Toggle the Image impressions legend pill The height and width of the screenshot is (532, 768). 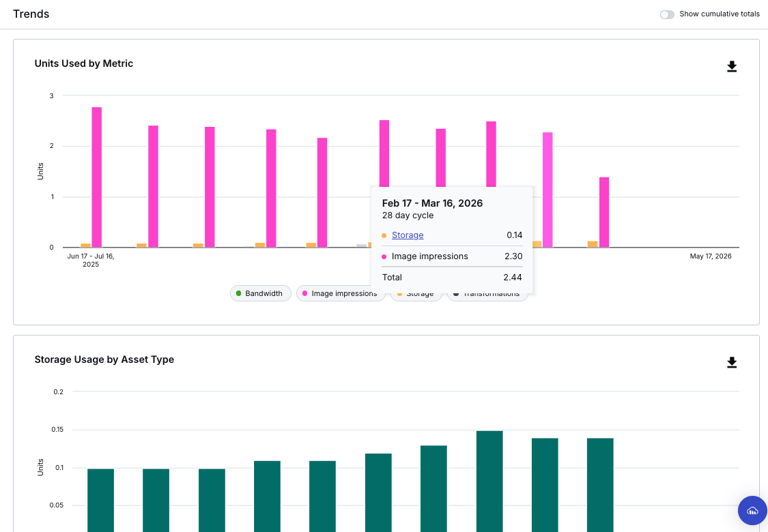[339, 293]
